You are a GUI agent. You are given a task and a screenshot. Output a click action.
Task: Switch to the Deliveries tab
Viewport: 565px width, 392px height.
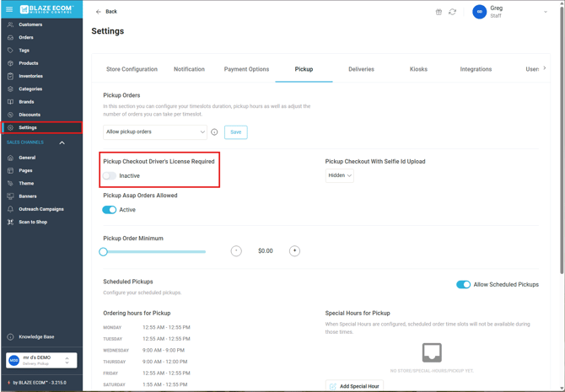point(361,69)
